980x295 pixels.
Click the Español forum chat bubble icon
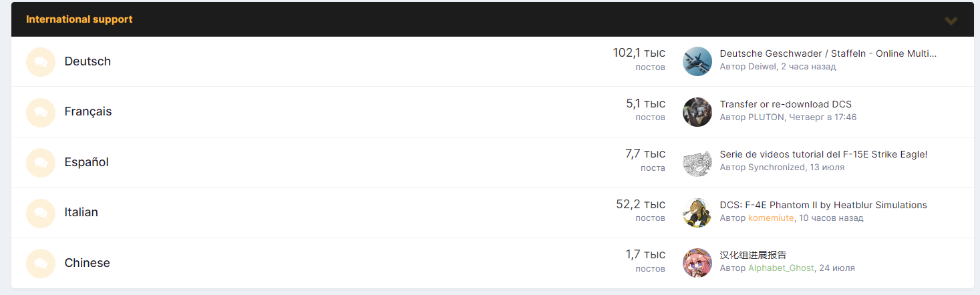point(41,162)
